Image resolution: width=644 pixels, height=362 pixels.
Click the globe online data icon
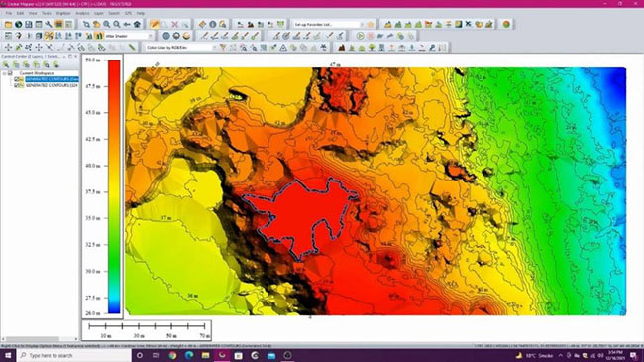(19, 24)
